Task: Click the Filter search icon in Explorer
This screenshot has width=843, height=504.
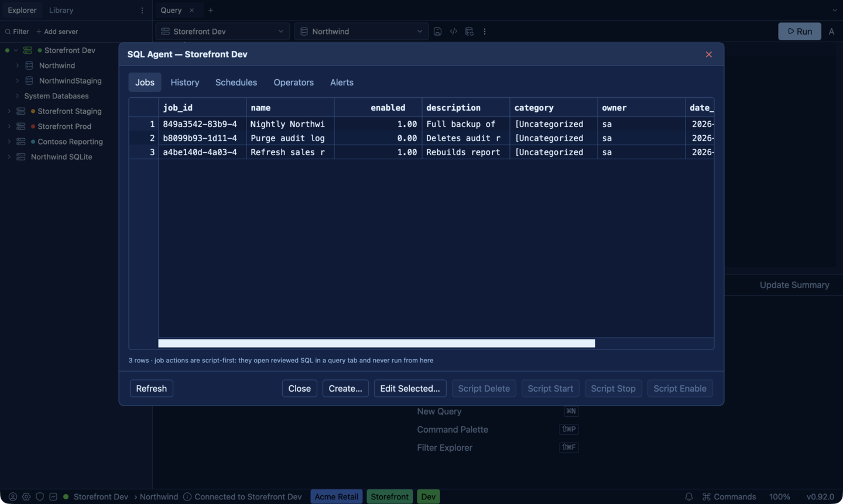Action: 8,32
